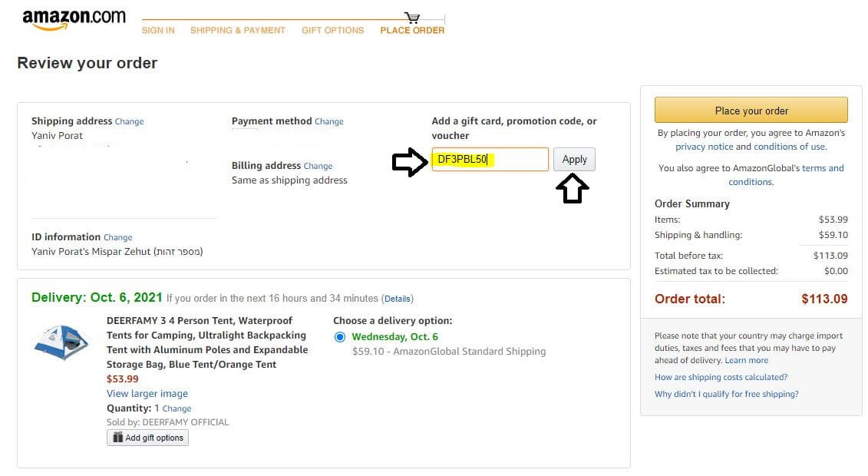Change the shipping address
The width and height of the screenshot is (868, 476).
click(130, 121)
